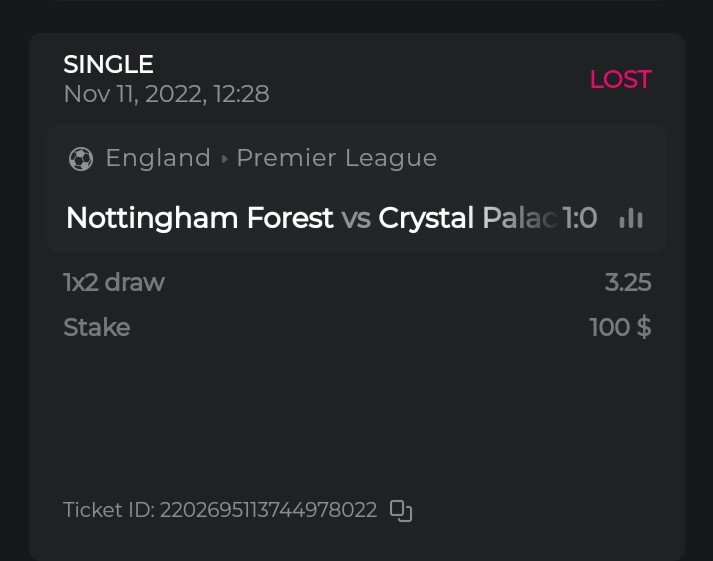Open the Premier League link
The width and height of the screenshot is (713, 561).
(x=336, y=158)
